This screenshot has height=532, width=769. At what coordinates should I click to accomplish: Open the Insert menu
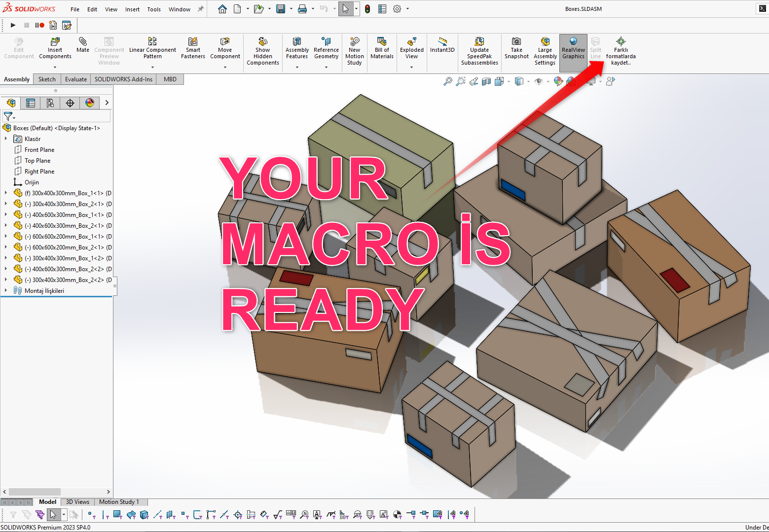[132, 9]
